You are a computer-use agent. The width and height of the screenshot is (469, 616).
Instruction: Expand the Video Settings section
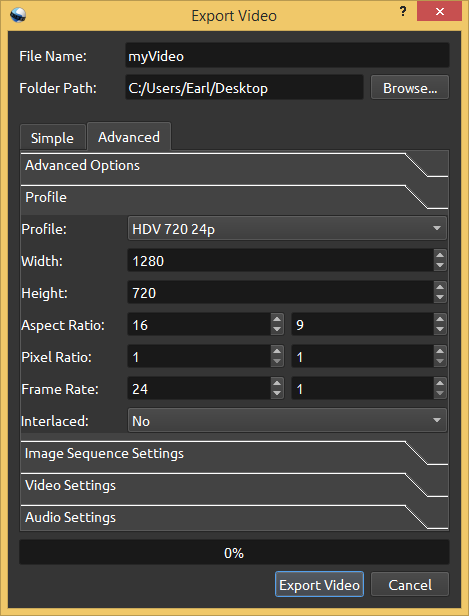(x=234, y=486)
